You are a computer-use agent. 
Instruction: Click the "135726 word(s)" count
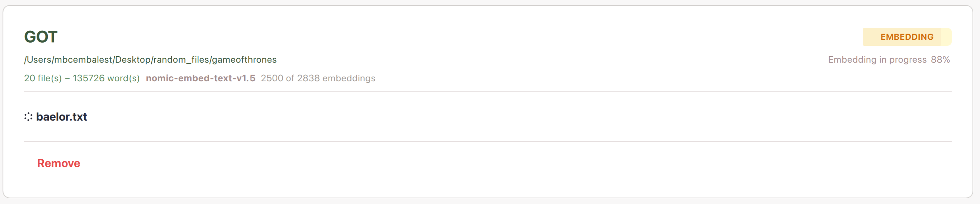pos(106,78)
